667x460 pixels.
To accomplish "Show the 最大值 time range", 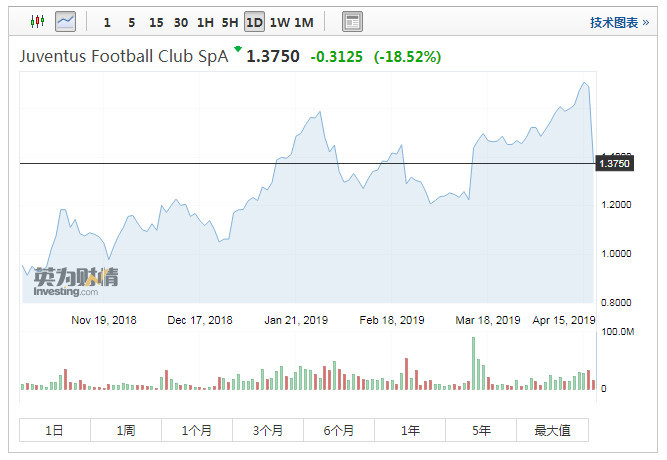I will (553, 430).
